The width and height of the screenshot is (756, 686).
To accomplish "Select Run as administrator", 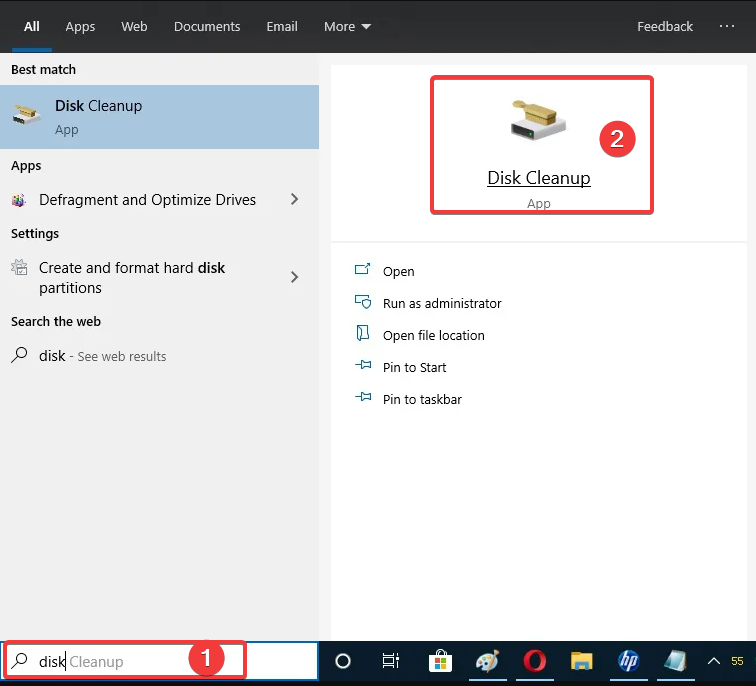I will tap(442, 303).
